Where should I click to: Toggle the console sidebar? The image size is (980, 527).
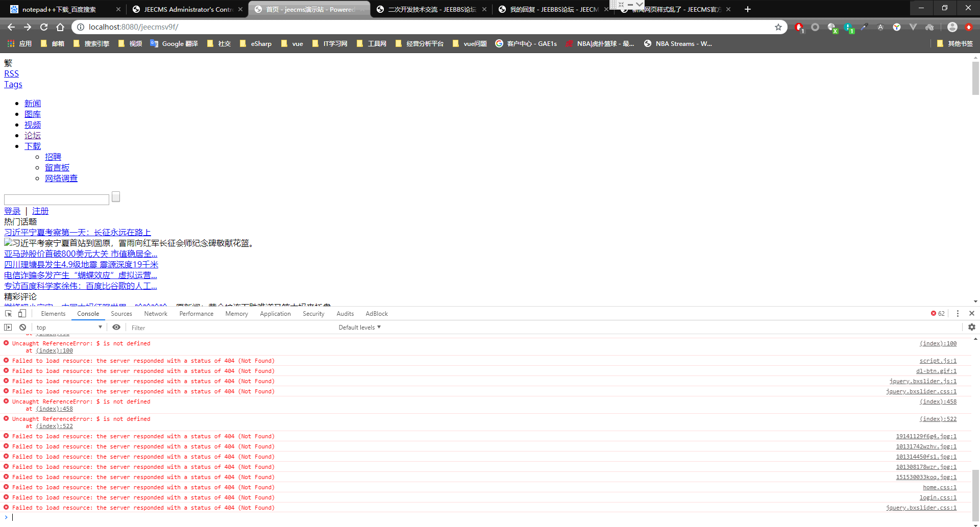pyautogui.click(x=8, y=327)
